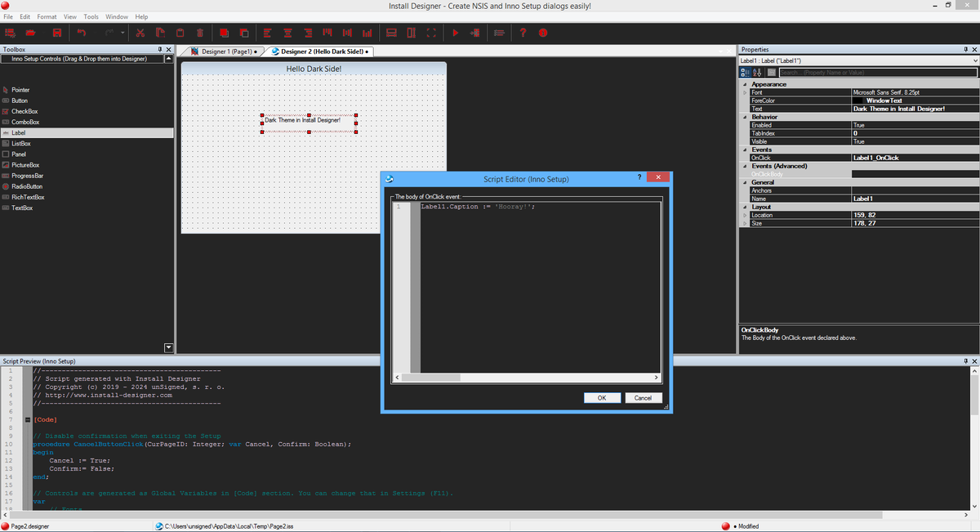Click the Script Editor help question mark

[x=638, y=177]
